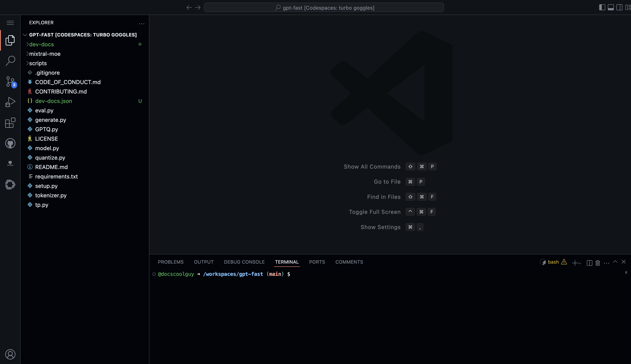Click the command center search box
631x364 pixels.
pos(324,8)
